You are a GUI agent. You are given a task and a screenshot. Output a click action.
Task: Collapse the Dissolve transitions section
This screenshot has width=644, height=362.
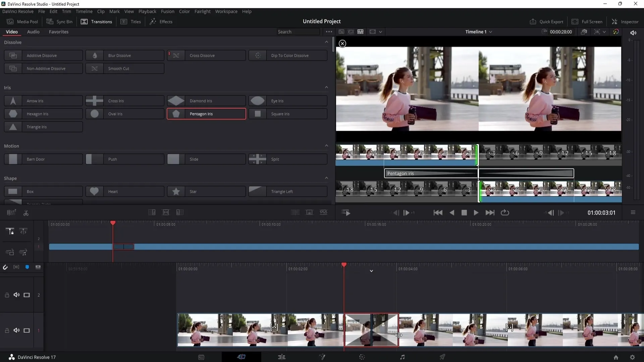[x=327, y=42]
